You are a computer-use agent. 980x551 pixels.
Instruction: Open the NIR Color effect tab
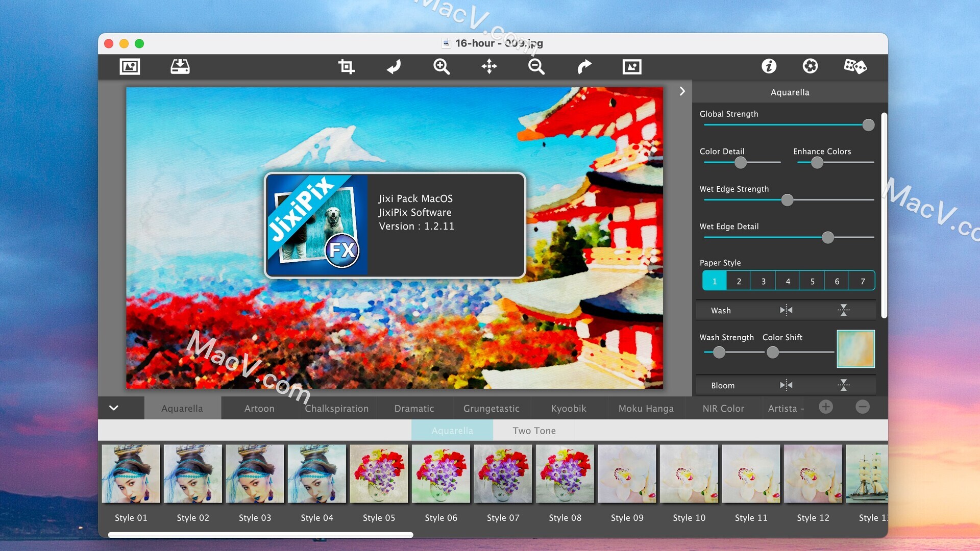(x=723, y=408)
